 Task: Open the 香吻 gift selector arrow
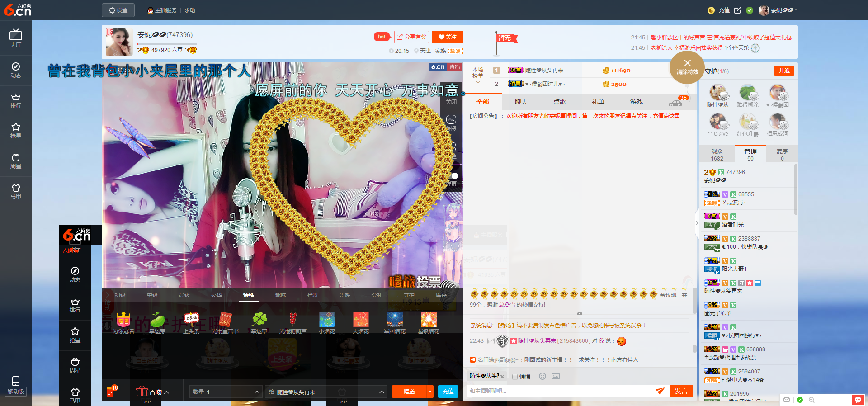click(x=166, y=392)
